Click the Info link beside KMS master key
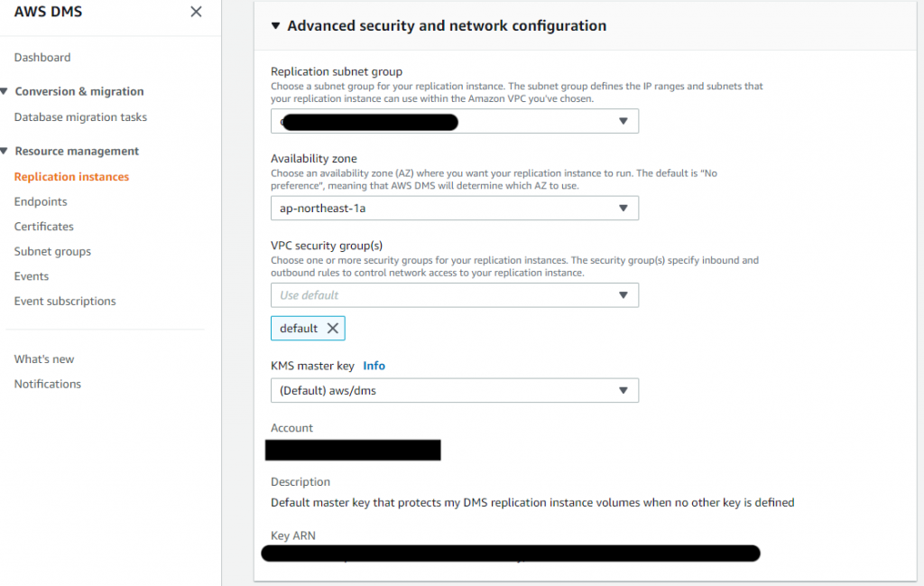This screenshot has height=586, width=924. pyautogui.click(x=374, y=366)
